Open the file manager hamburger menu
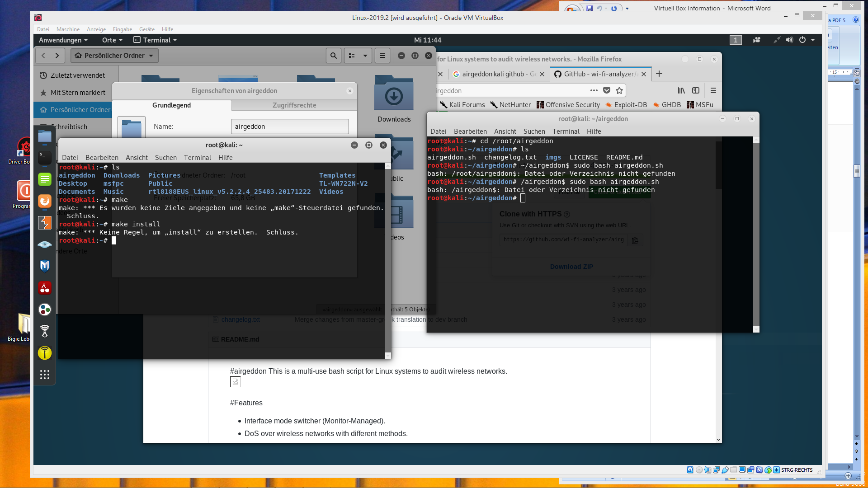 (x=382, y=56)
